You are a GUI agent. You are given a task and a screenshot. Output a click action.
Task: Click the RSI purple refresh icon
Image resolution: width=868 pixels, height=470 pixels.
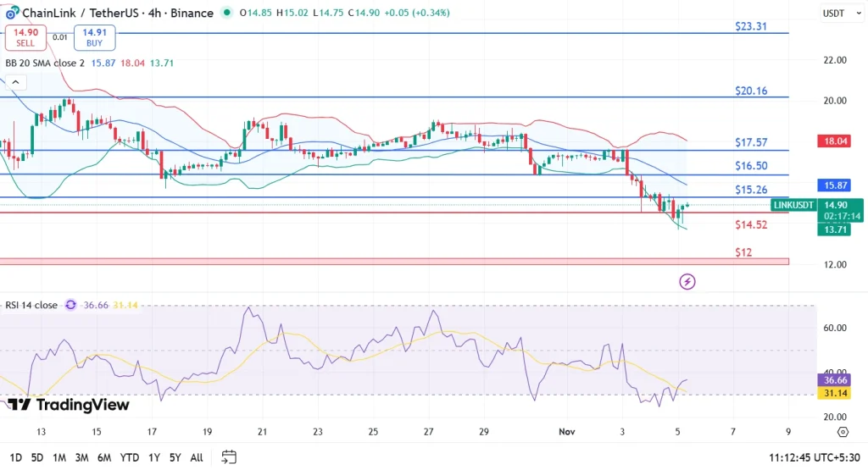coord(71,305)
